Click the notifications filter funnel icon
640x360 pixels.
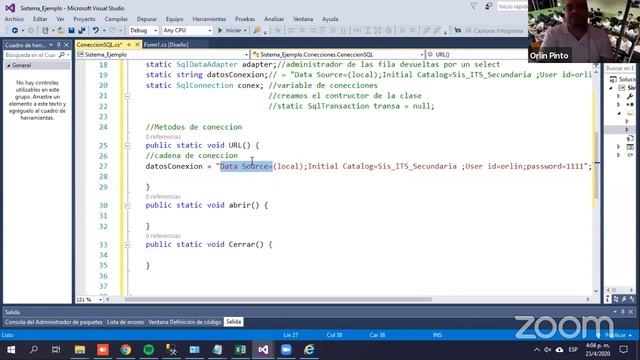[x=473, y=7]
